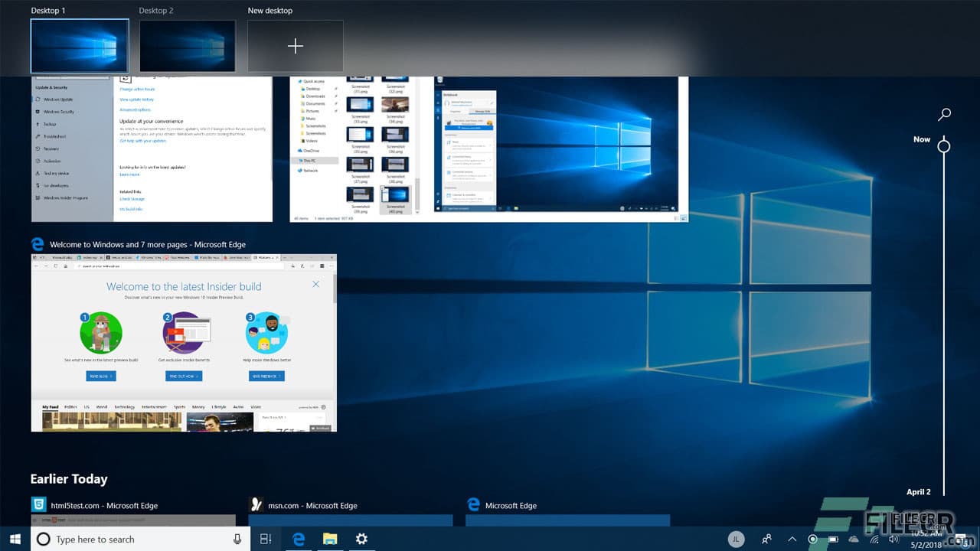The height and width of the screenshot is (551, 980).
Task: Jump to April 2 on the timeline
Action: click(920, 491)
